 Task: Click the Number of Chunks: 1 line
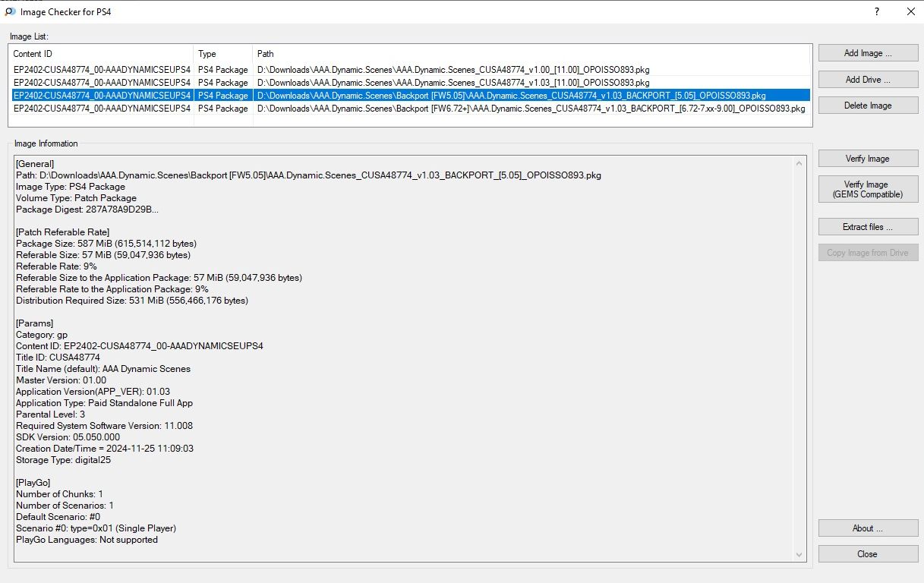(59, 494)
